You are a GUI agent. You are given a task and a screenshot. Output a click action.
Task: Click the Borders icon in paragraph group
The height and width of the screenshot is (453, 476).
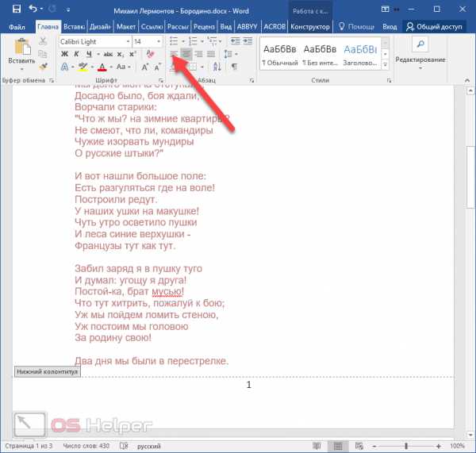pyautogui.click(x=193, y=67)
